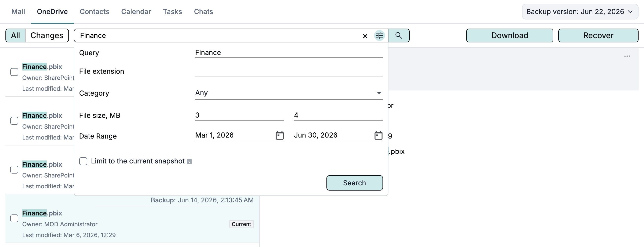Expand the Category dropdown set to Any

tap(289, 93)
